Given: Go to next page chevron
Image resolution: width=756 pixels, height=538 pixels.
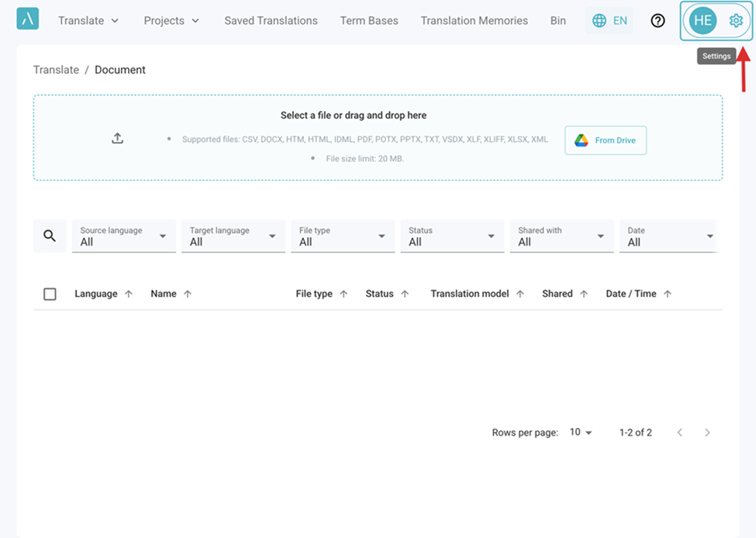Looking at the screenshot, I should click(707, 433).
